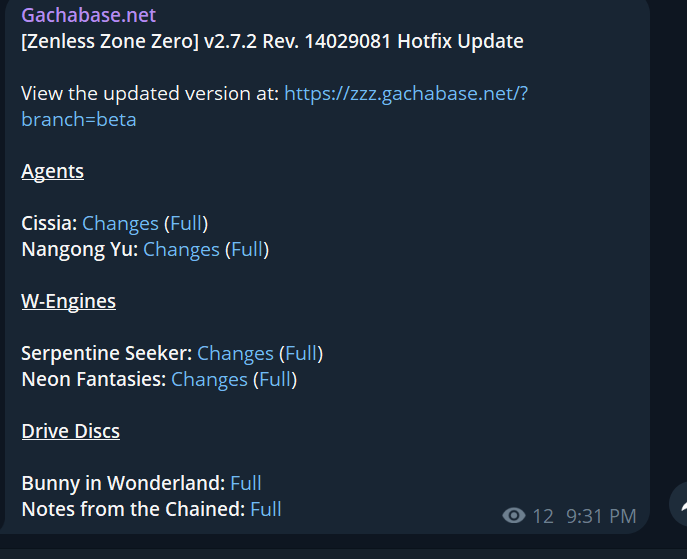Click Nangong Yu Full link
This screenshot has width=687, height=559.
[x=247, y=249]
